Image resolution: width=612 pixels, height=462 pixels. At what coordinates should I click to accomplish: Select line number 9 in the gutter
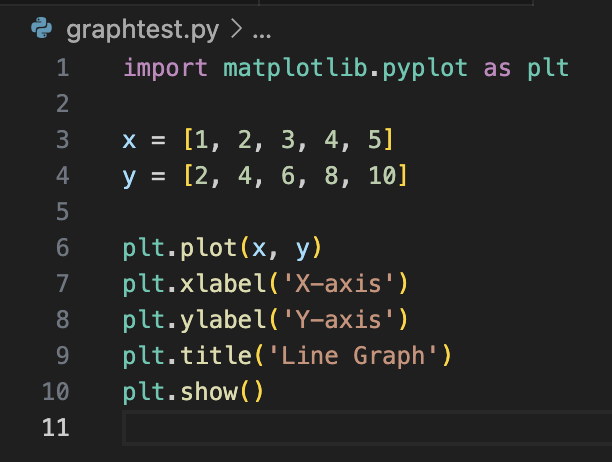[x=63, y=355]
